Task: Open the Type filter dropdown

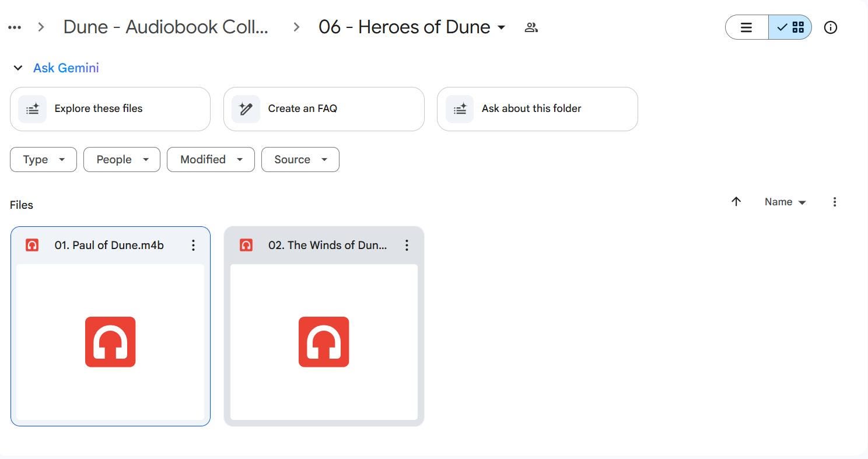Action: pyautogui.click(x=43, y=160)
